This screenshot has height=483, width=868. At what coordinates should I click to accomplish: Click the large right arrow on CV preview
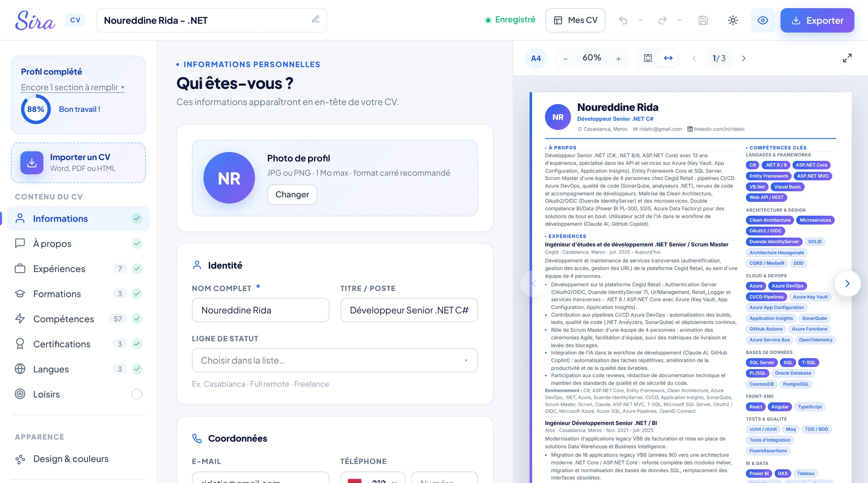[x=847, y=284]
